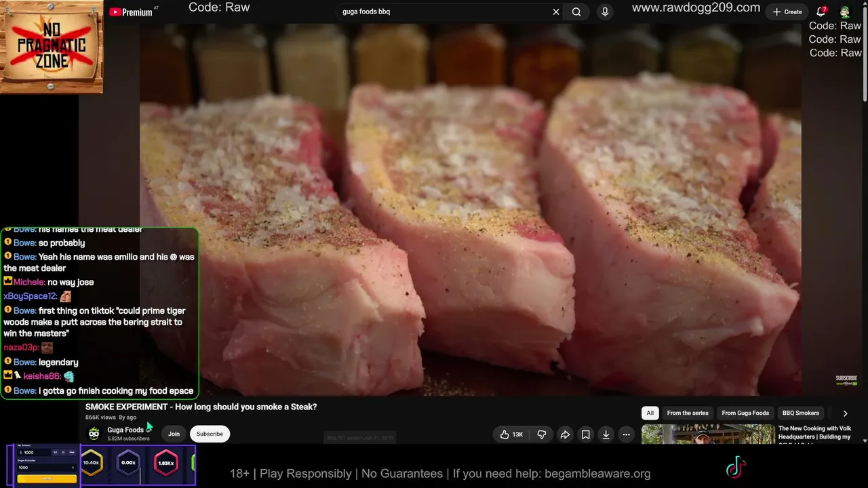Click the target multiplier 1000 field
The width and height of the screenshot is (868, 488).
coord(47,468)
